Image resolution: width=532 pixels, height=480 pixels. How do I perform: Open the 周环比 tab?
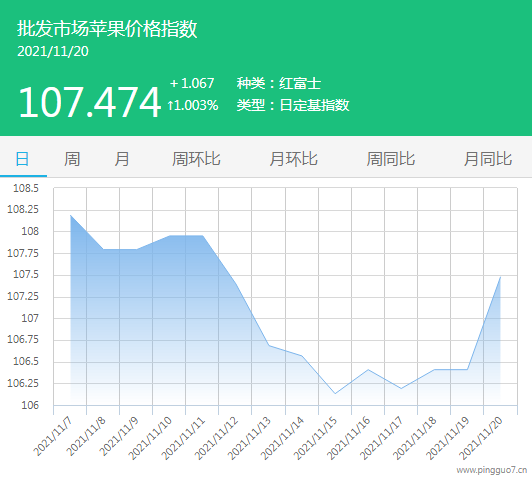(x=196, y=159)
